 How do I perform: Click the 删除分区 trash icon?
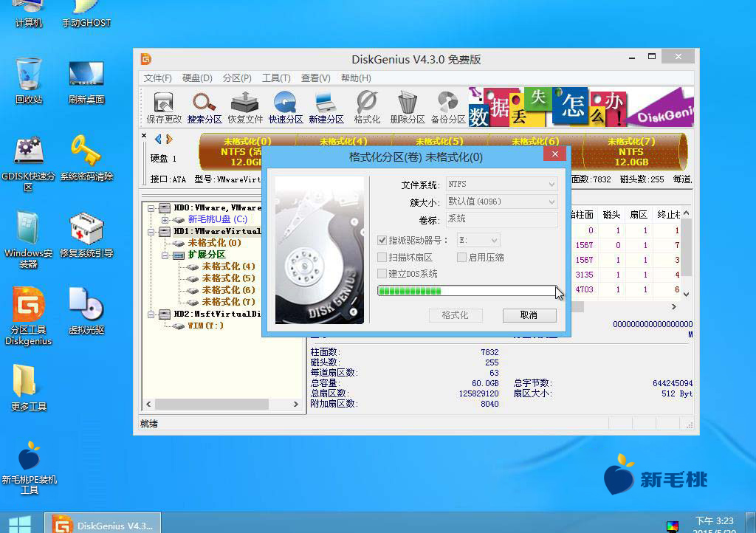click(407, 108)
